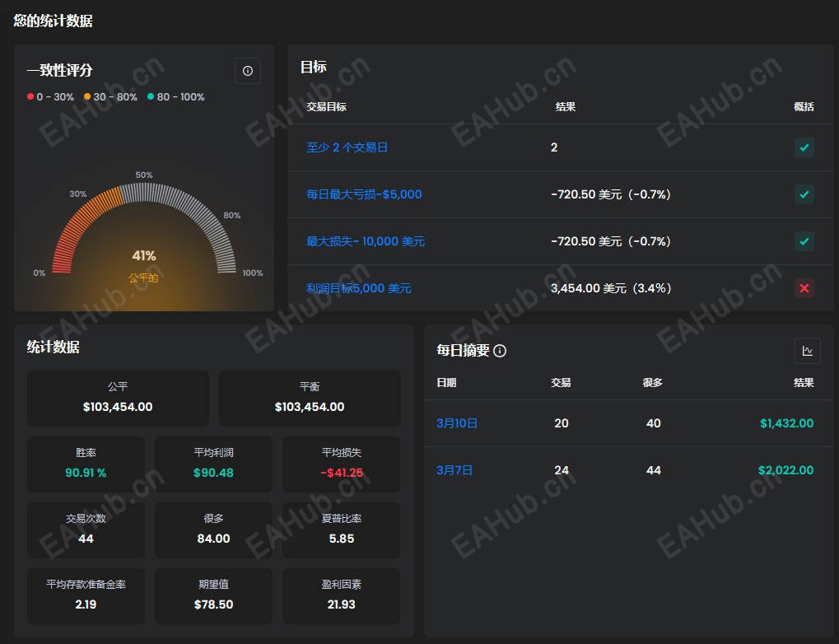
Task: Click the teal 80 - 100% legend dot
Action: coord(151,96)
